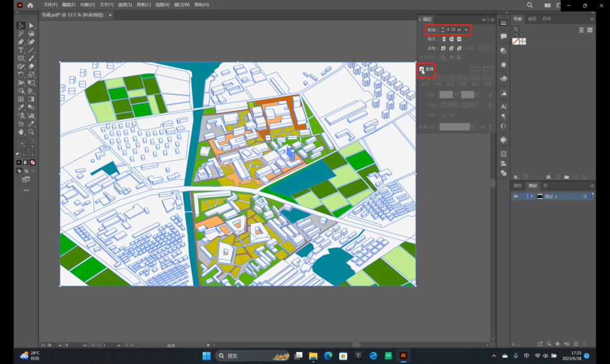
Task: Click the Home icon in title bar
Action: click(x=30, y=5)
